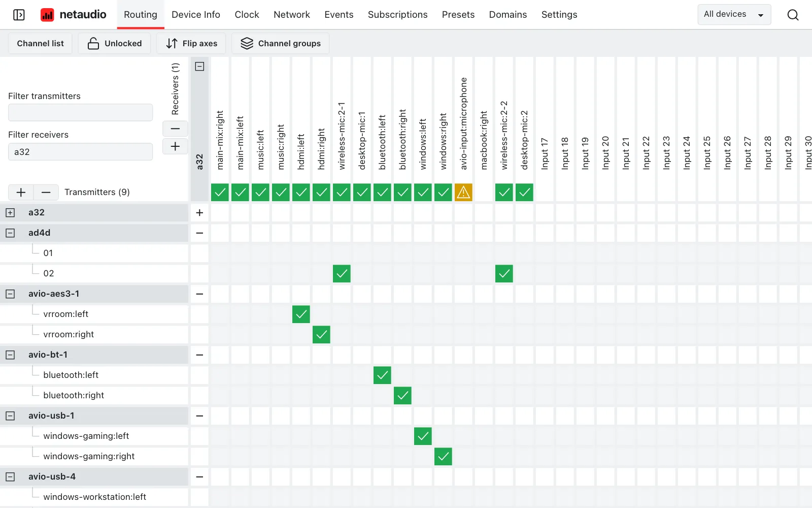Expand all receivers with plus button

pyautogui.click(x=175, y=146)
